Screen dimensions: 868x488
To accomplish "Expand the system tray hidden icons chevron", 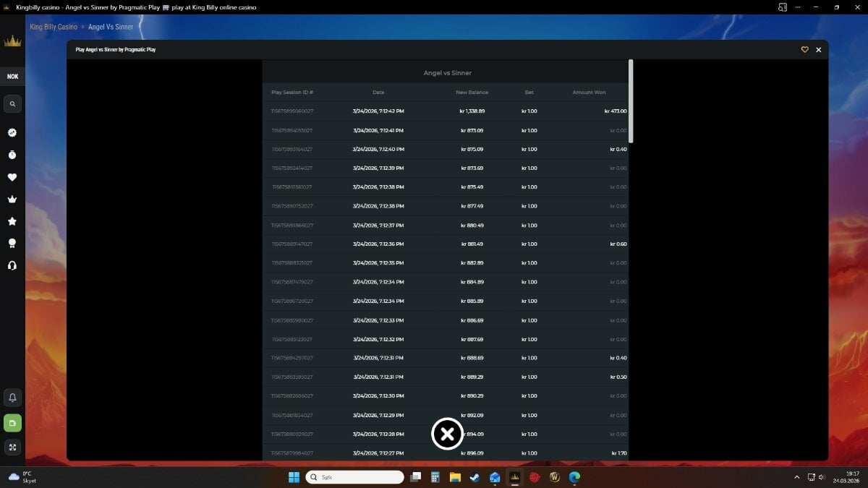I will pyautogui.click(x=797, y=477).
